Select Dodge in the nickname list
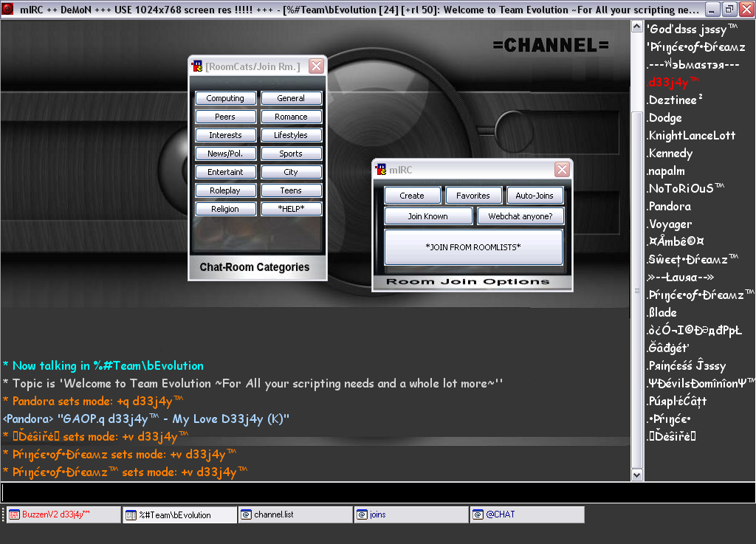756x544 pixels. 664,118
